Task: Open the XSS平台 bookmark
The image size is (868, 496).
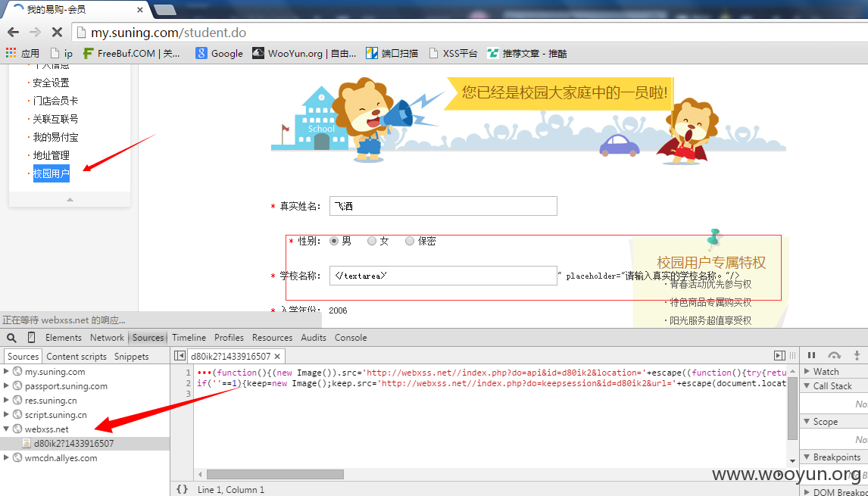Action: point(453,53)
